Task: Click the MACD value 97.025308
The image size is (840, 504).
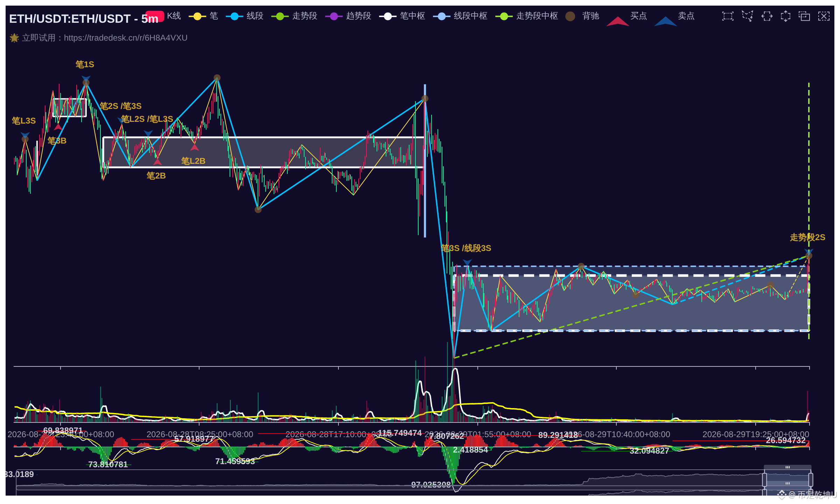Action: [431, 485]
